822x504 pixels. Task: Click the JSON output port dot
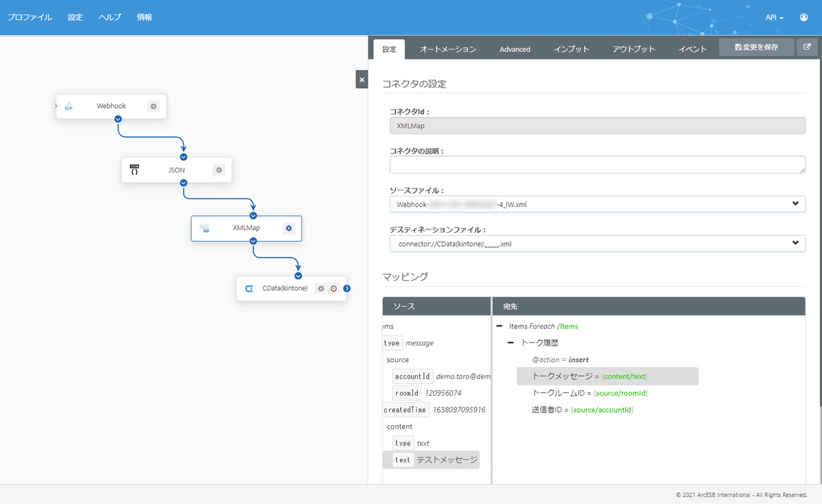pos(183,183)
